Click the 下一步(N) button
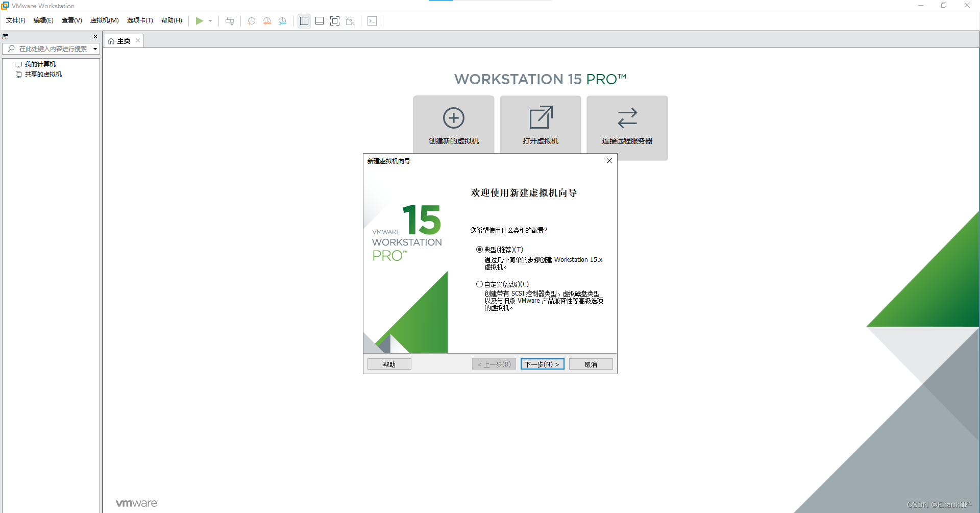Viewport: 980px width, 513px height. point(543,364)
